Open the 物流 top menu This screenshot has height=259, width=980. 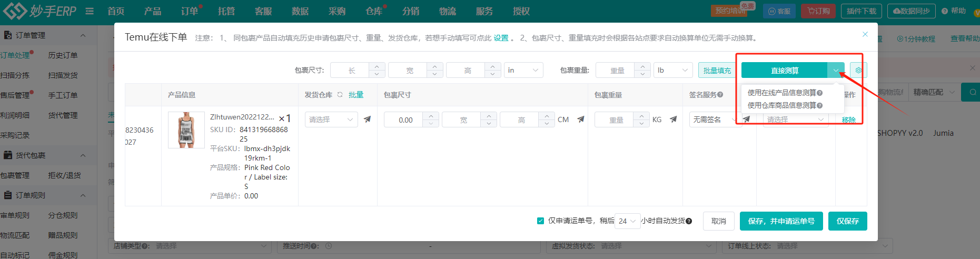[448, 11]
